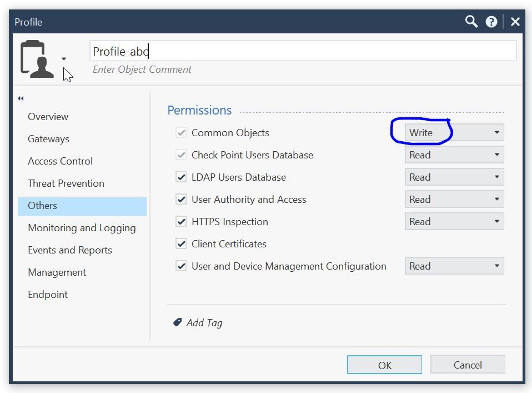Click the Permissions heading
The width and height of the screenshot is (532, 393).
click(199, 111)
